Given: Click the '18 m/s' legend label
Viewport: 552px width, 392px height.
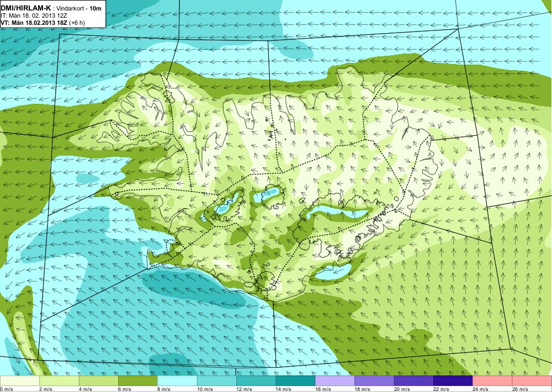Looking at the screenshot, I should click(x=362, y=389).
